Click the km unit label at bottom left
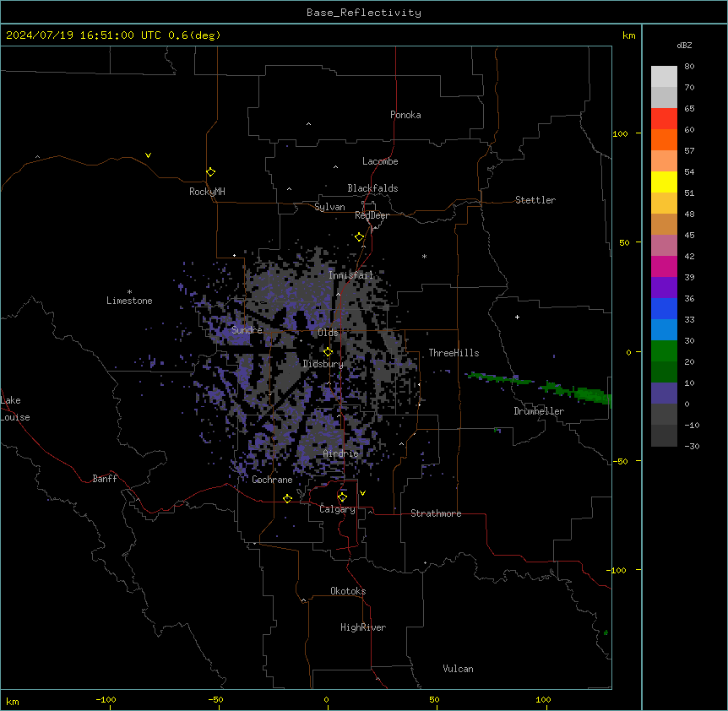This screenshot has height=711, width=728. 12,701
